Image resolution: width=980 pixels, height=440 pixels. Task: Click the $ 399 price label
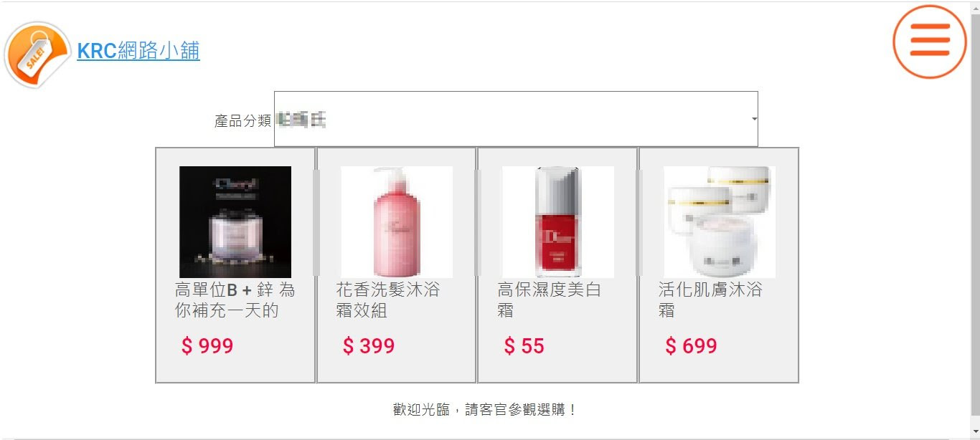point(369,346)
